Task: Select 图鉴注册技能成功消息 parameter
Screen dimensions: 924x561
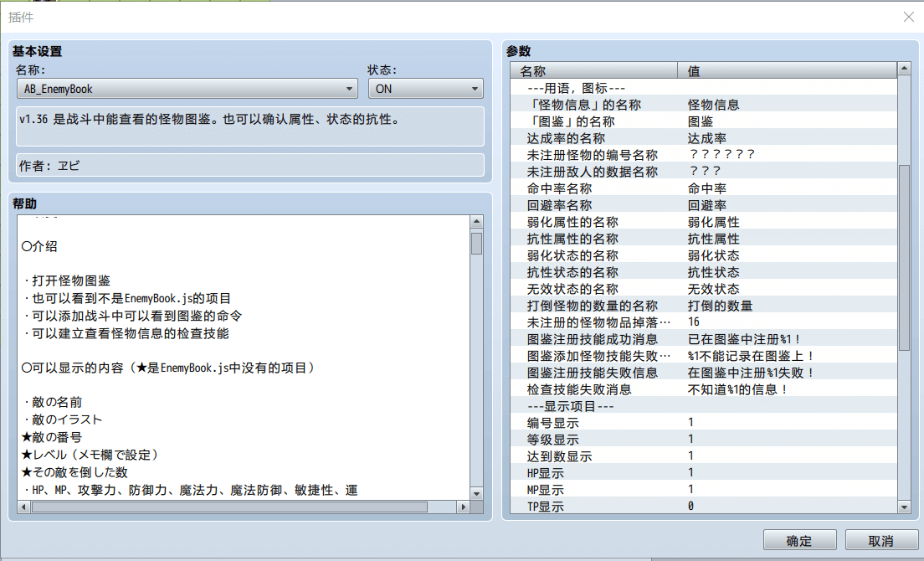Action: pos(704,339)
